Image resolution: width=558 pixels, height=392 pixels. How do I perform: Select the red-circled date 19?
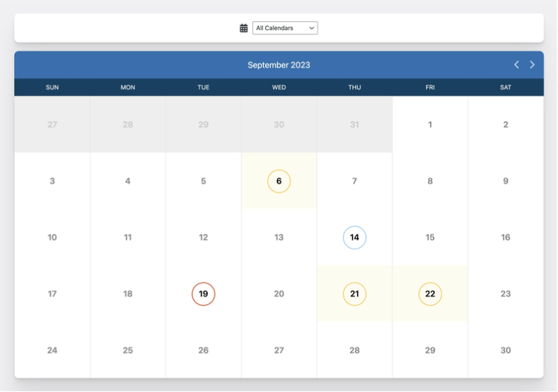tap(203, 294)
